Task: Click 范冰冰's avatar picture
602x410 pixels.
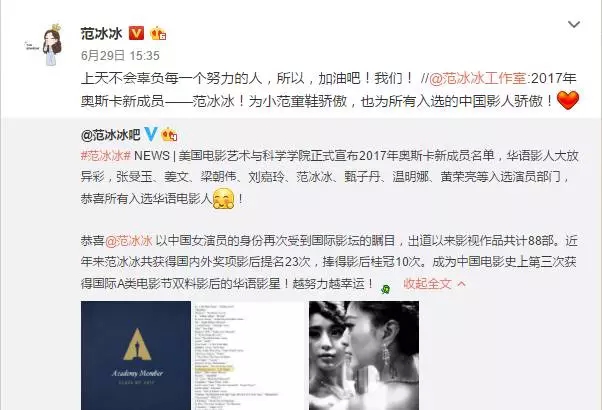Action: [46, 45]
